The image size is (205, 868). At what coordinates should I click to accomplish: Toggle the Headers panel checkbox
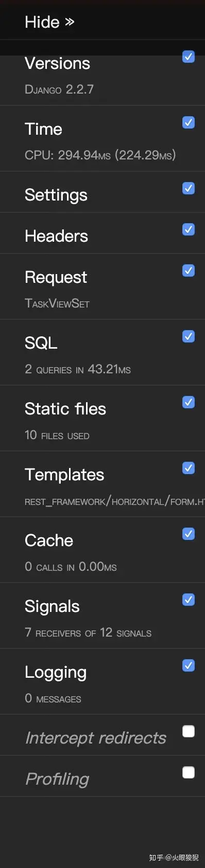(189, 229)
